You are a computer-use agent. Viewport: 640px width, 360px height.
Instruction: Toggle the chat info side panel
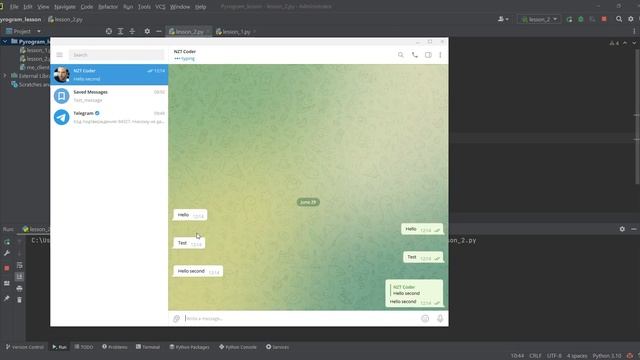pyautogui.click(x=428, y=55)
